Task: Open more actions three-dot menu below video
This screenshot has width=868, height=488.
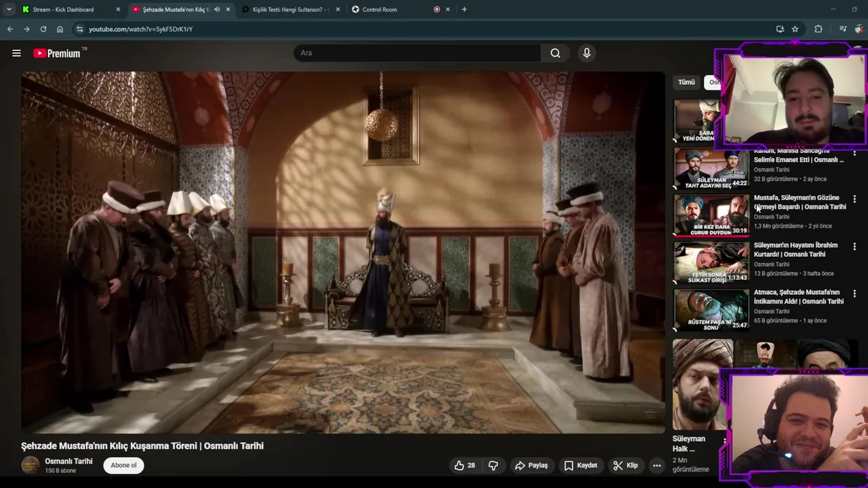Action: (x=656, y=466)
